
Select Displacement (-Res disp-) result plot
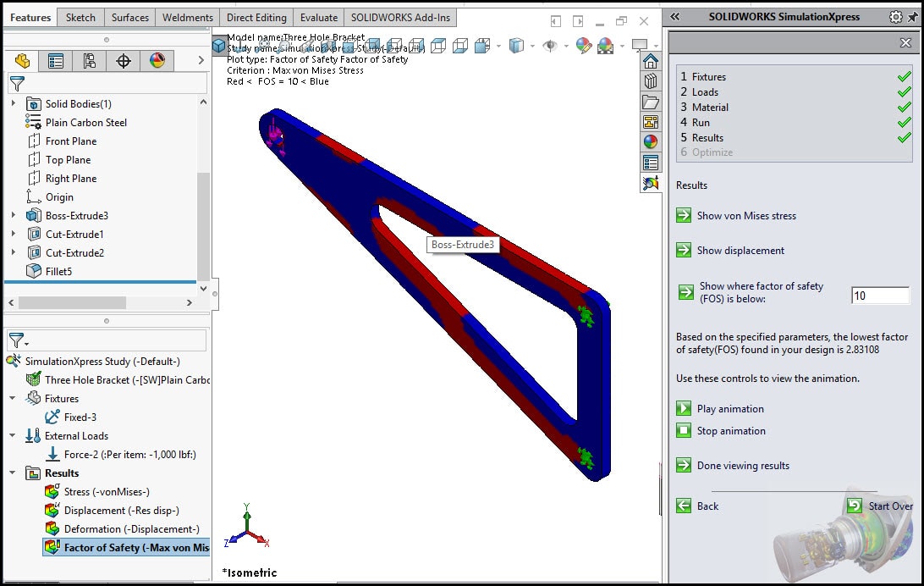click(x=121, y=511)
